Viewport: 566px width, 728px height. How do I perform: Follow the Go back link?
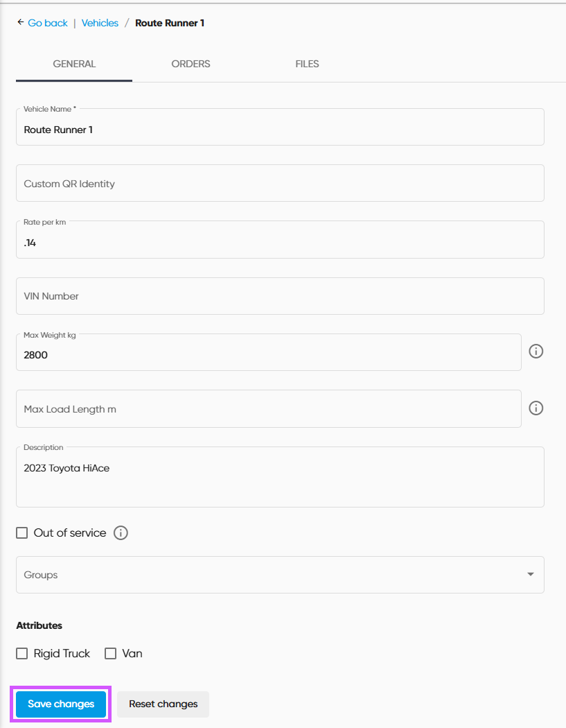tap(48, 23)
